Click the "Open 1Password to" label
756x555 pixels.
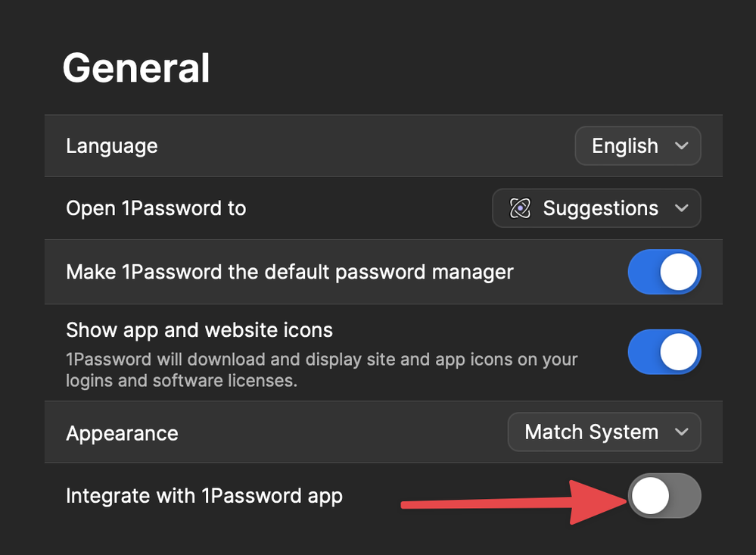(x=156, y=208)
